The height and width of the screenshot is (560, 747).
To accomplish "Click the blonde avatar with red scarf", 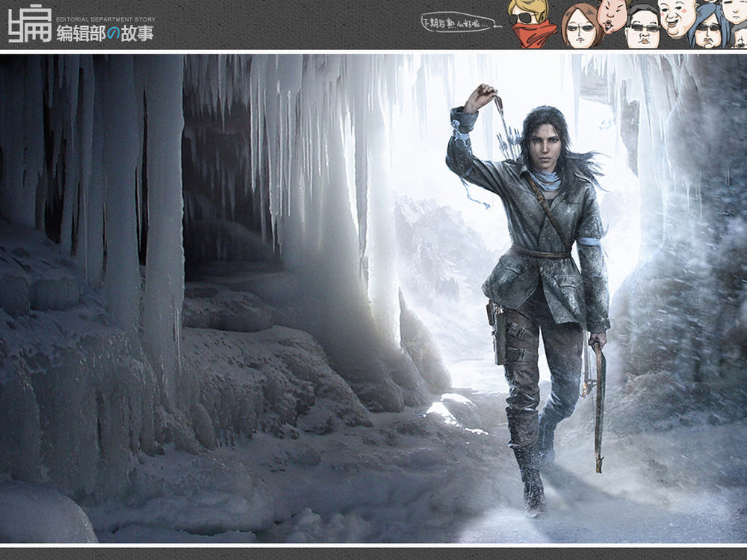I will coord(531,24).
